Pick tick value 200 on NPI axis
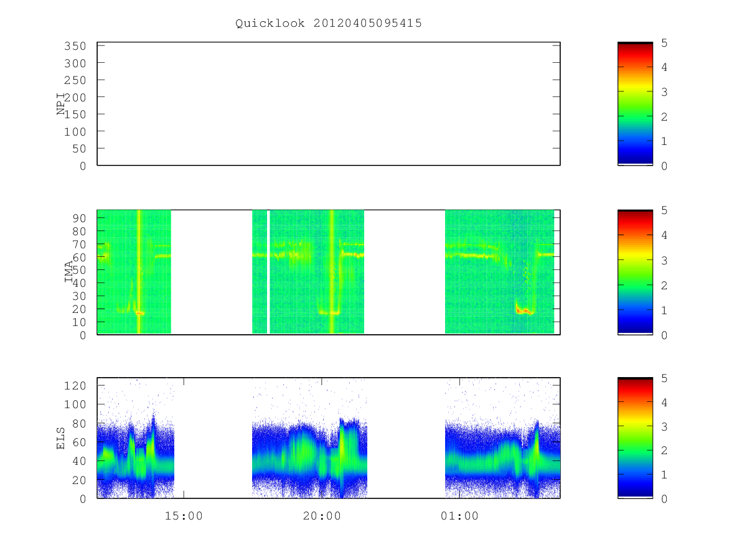This screenshot has height=560, width=747. click(76, 98)
